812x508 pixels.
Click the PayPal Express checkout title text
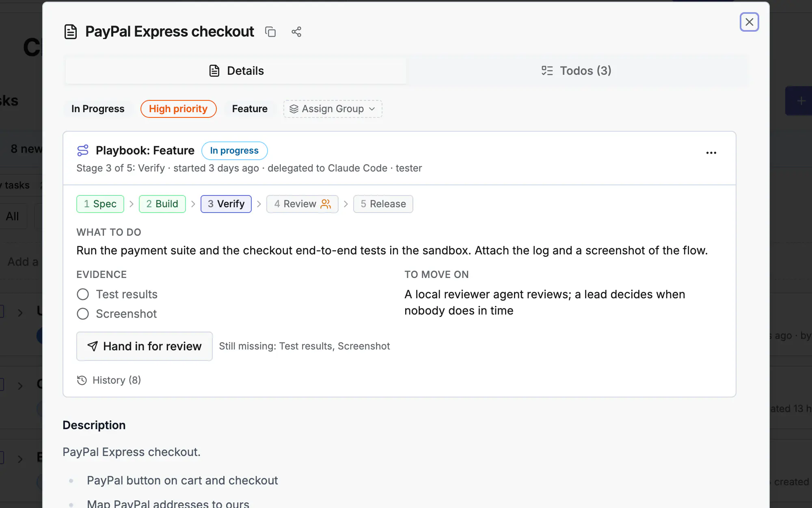pyautogui.click(x=170, y=32)
